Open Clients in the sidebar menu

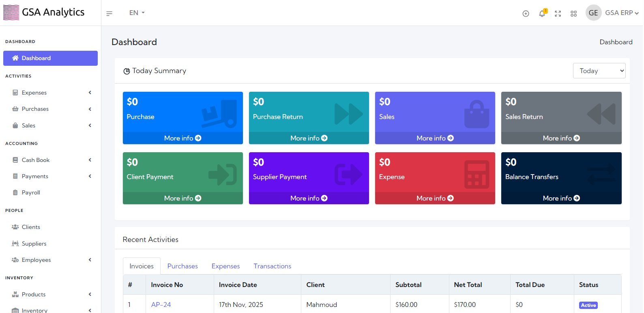(50, 227)
